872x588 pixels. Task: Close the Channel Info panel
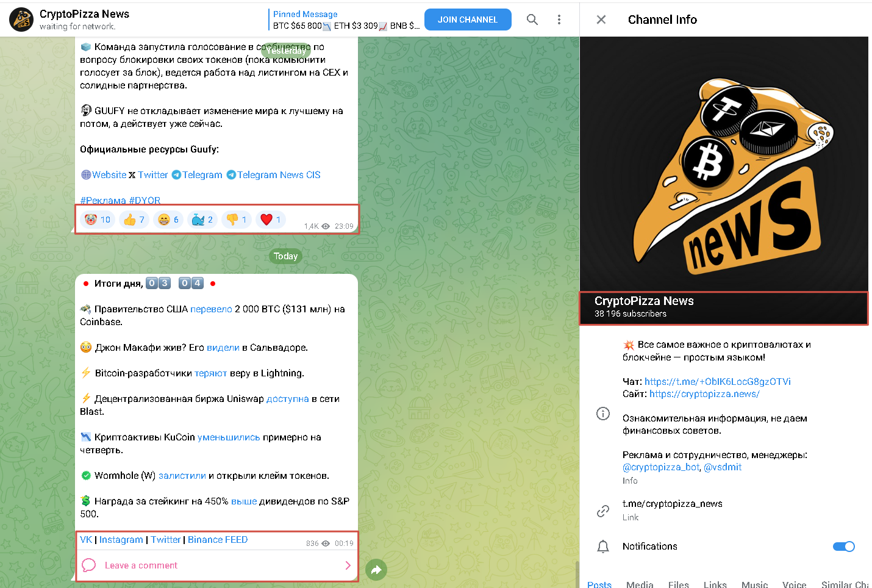601,20
